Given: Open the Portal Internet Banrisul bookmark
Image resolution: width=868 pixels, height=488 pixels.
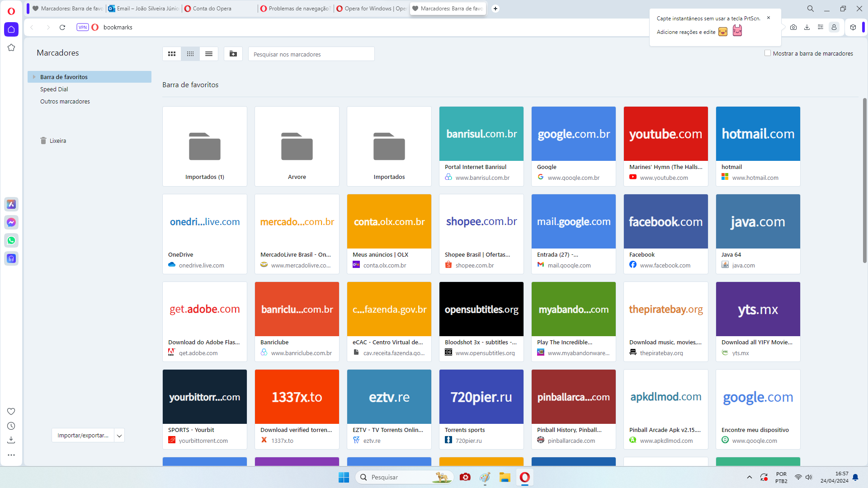Looking at the screenshot, I should point(481,146).
